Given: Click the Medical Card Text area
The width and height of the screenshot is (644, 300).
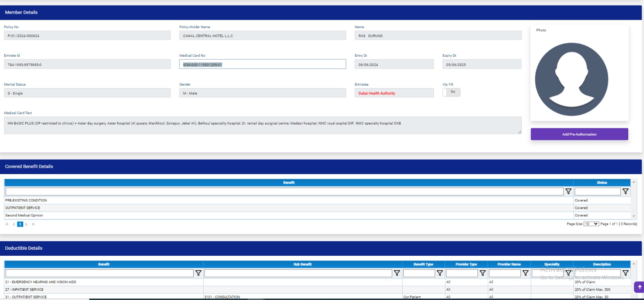Looking at the screenshot, I should click(x=262, y=125).
